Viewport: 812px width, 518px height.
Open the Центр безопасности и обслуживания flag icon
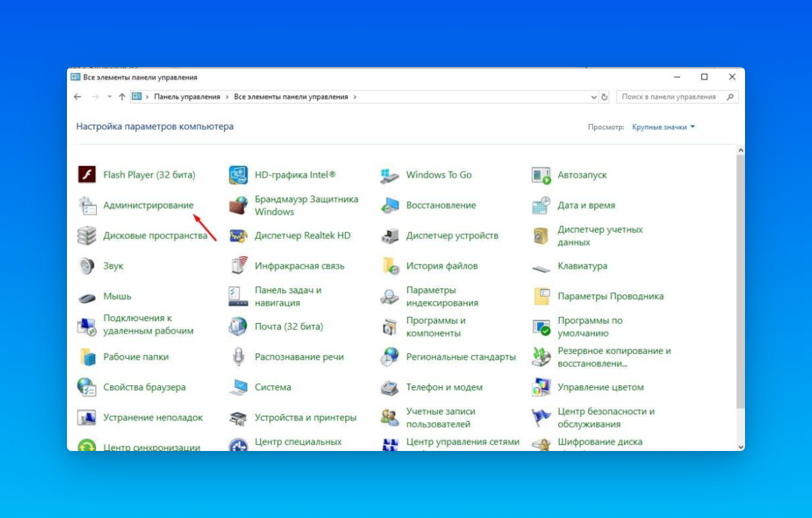[x=541, y=418]
